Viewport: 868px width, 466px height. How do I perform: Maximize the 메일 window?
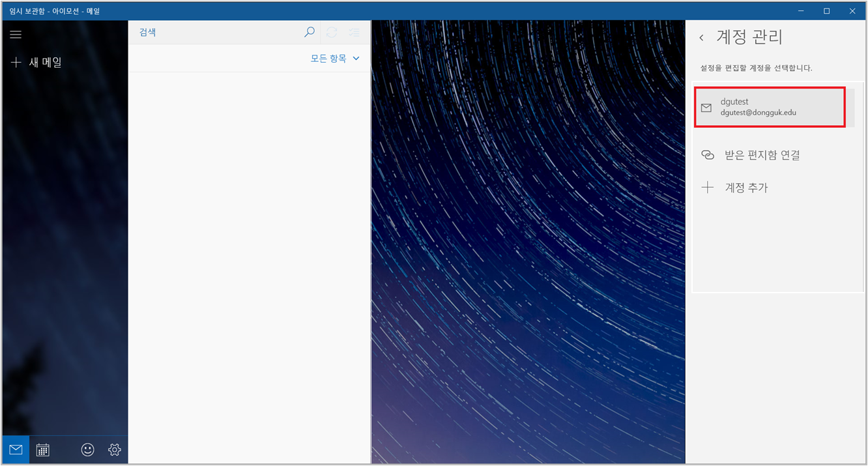826,11
